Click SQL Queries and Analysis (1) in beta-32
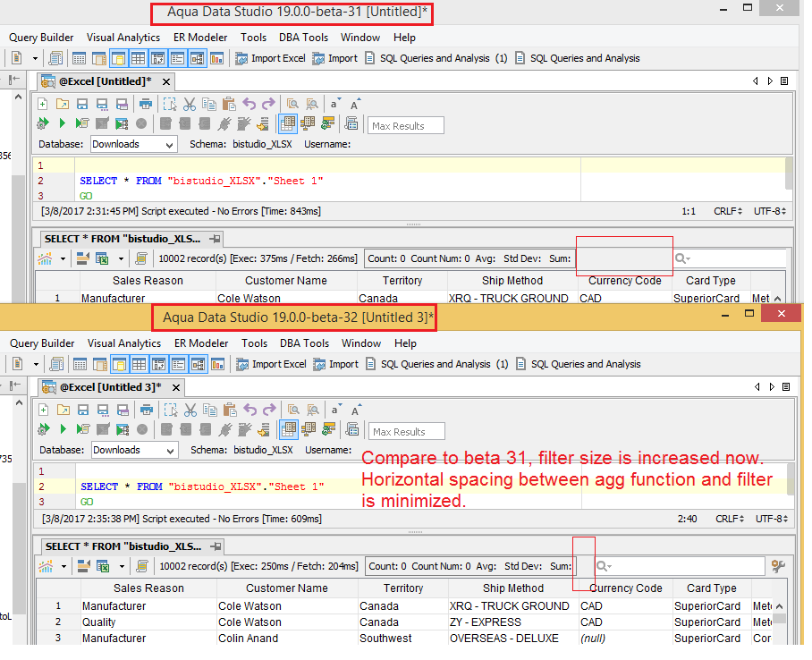812x660 pixels. pos(437,364)
